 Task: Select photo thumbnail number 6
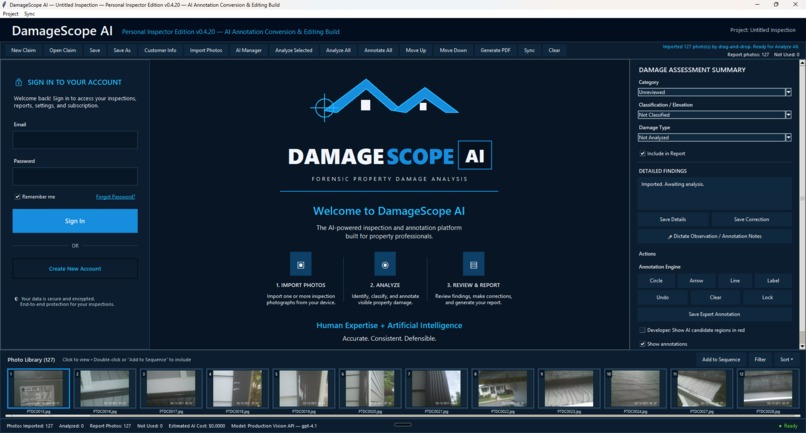[x=370, y=389]
